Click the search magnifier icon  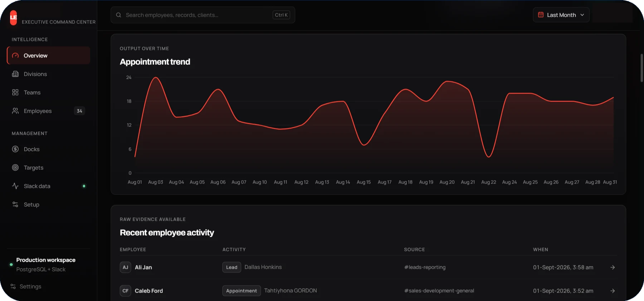coord(118,15)
